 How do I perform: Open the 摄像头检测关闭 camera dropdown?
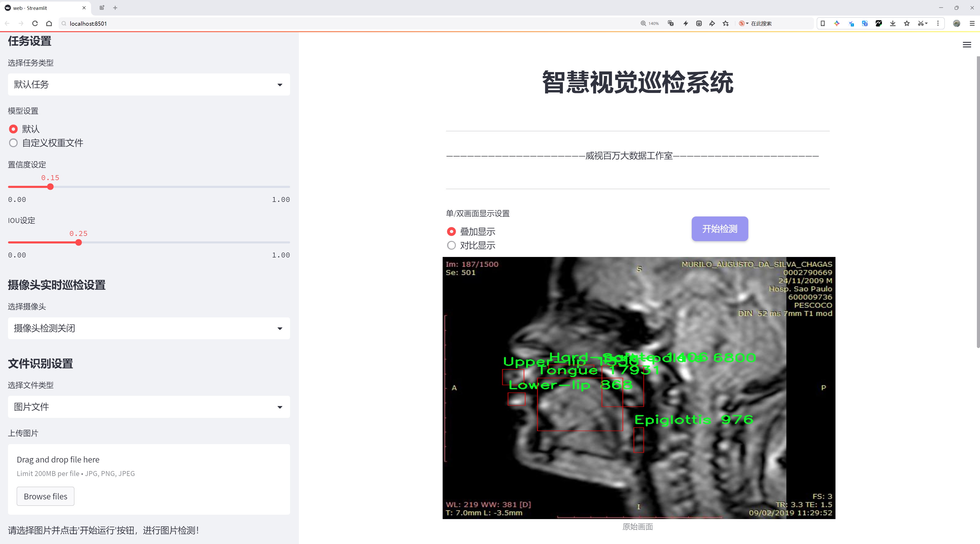[x=149, y=328]
